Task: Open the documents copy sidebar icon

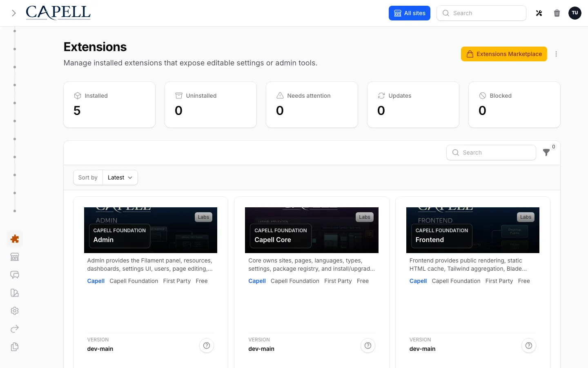Action: (x=15, y=347)
